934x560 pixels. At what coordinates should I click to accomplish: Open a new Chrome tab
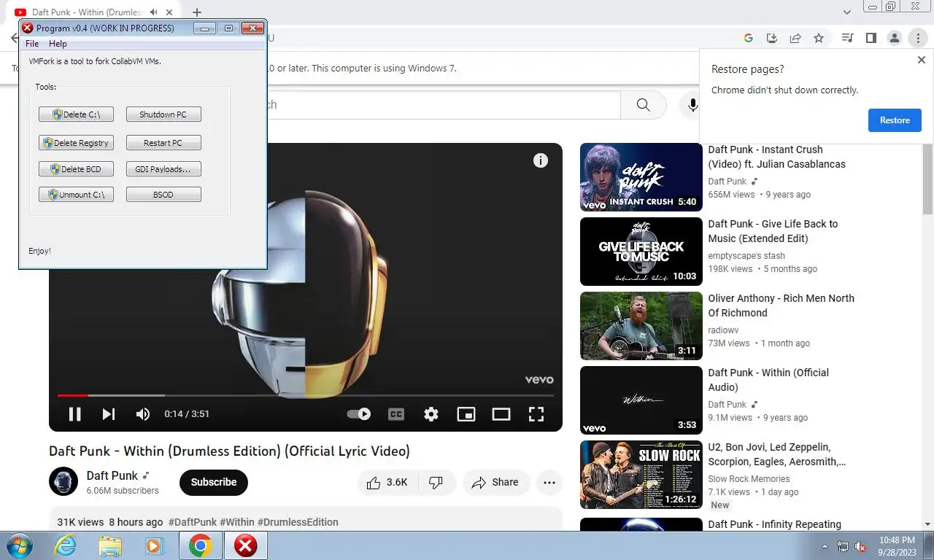click(x=196, y=12)
